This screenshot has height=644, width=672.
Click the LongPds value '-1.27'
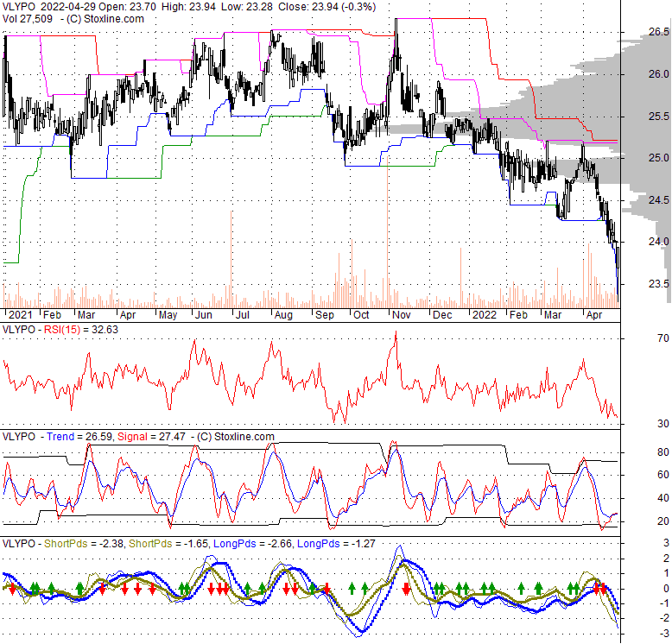point(364,544)
